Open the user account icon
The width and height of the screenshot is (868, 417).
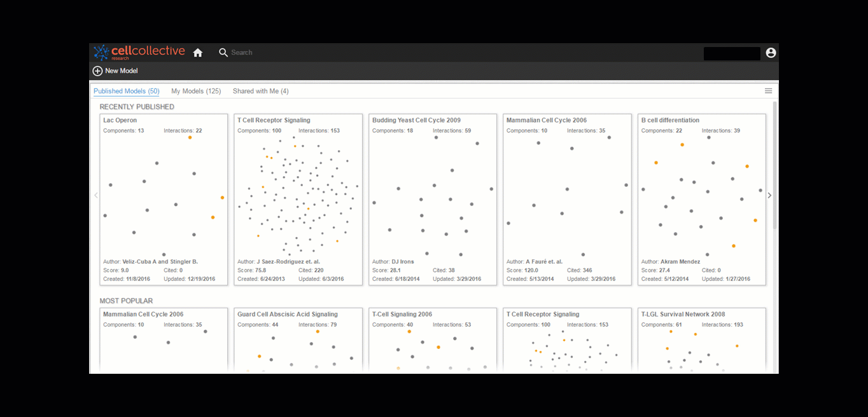(771, 53)
